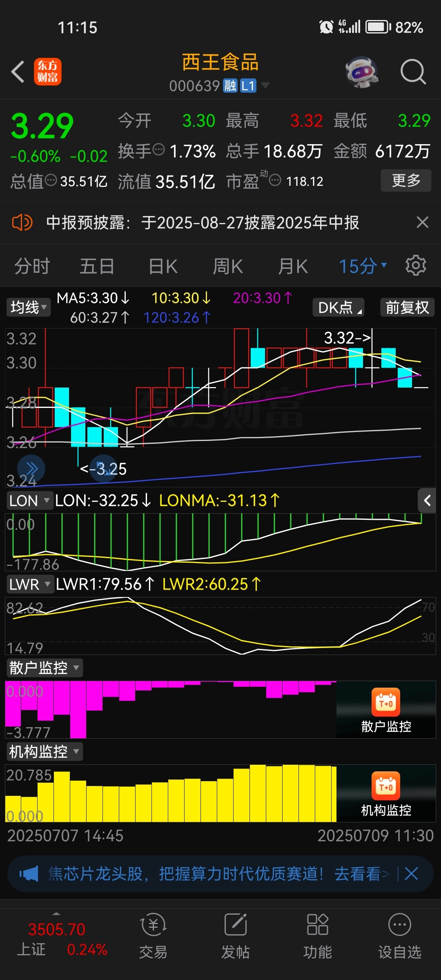The image size is (441, 980).
Task: Tap the megaphone ad icon
Action: point(29,874)
